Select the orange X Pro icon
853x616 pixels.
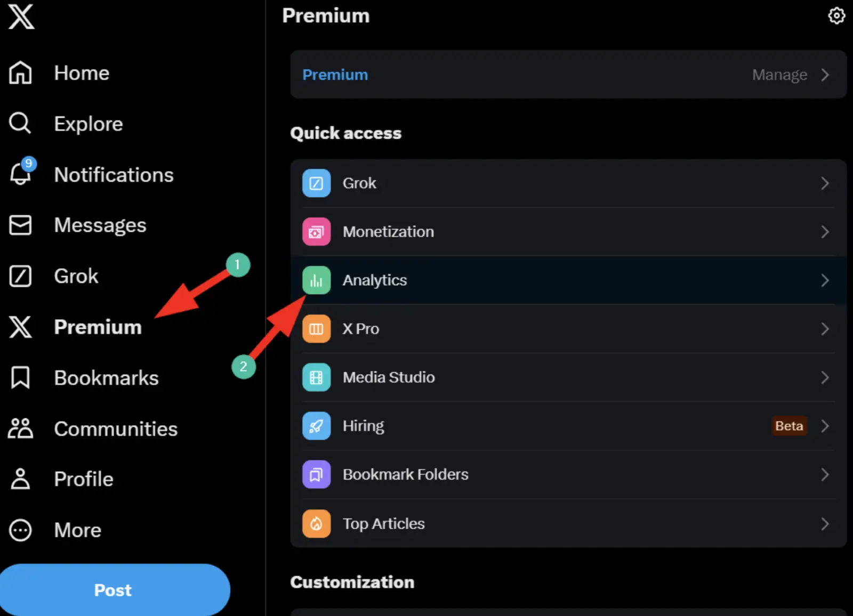click(x=316, y=329)
